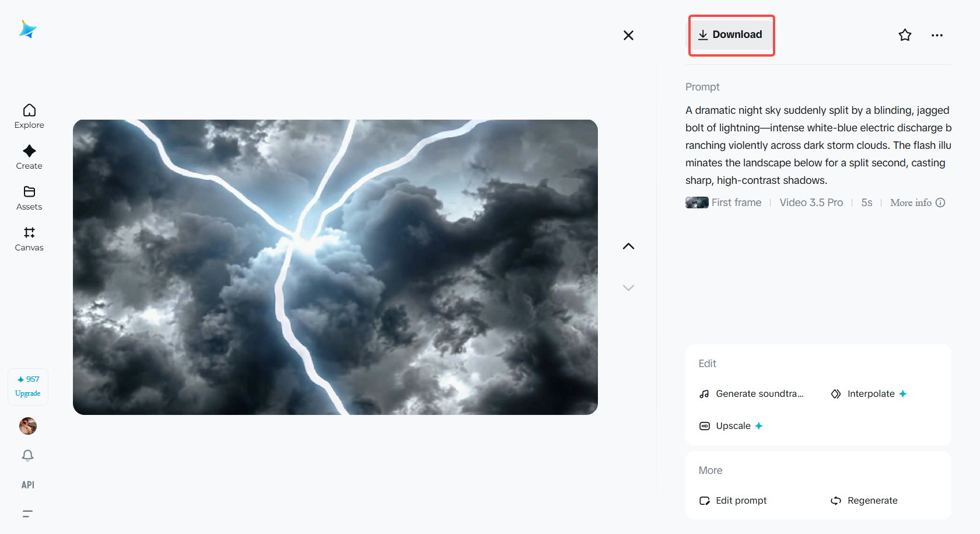Open the API section

point(27,484)
